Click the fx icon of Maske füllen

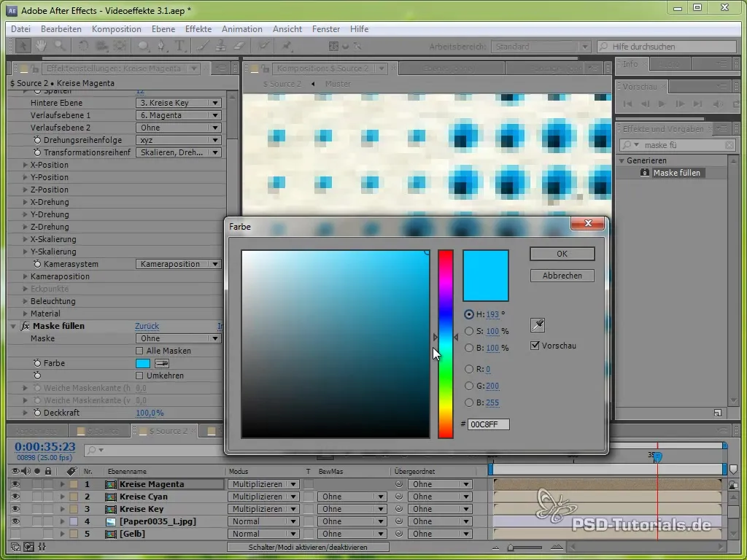(26, 326)
